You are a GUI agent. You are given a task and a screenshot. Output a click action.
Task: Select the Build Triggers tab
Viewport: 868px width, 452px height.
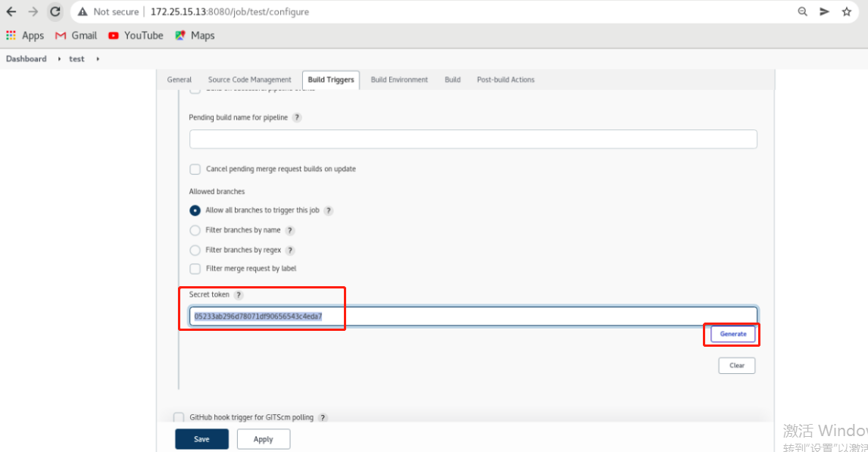coord(331,79)
